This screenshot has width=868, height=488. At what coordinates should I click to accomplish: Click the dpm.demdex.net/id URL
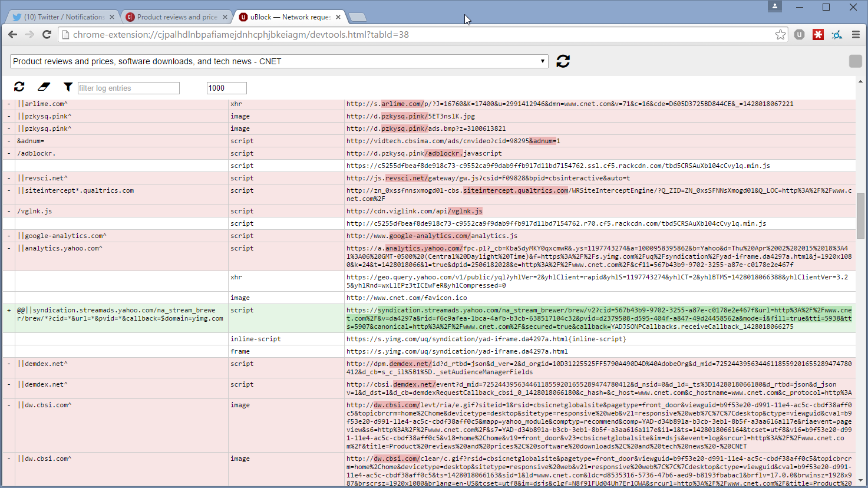tap(599, 368)
